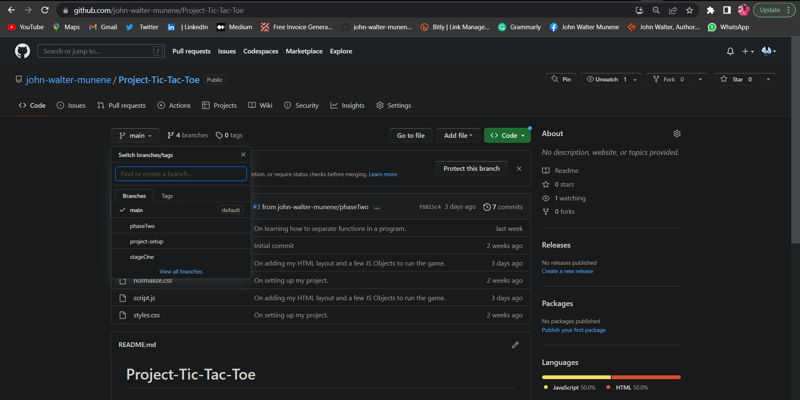The image size is (800, 400).
Task: Open the main branch dropdown
Action: click(135, 136)
